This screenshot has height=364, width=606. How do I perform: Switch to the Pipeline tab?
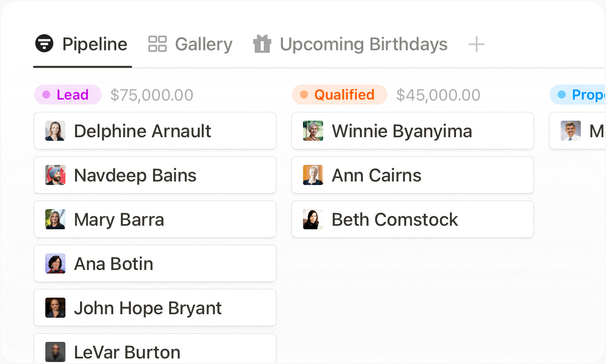point(95,44)
